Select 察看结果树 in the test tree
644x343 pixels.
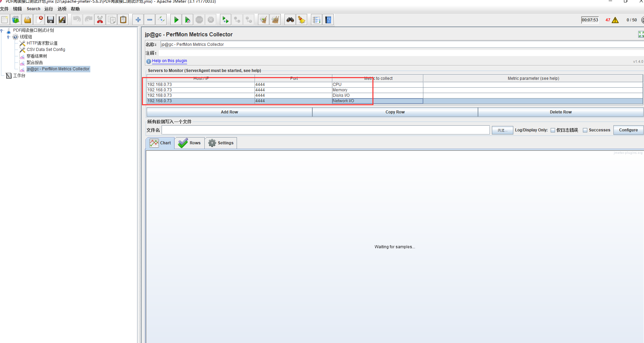click(37, 56)
